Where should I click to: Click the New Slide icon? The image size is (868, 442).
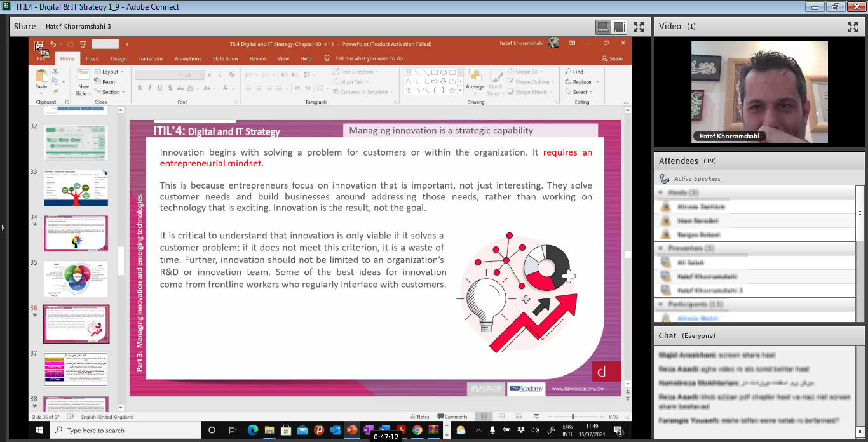[83, 76]
